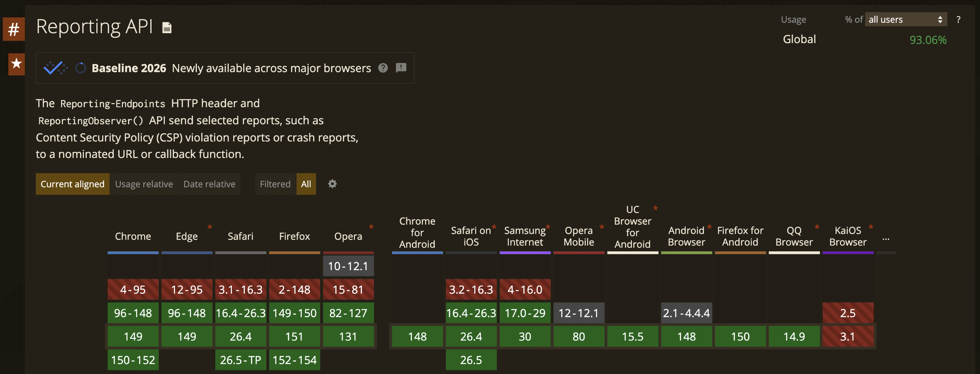Click Chrome for Android 148 cell
980x374 pixels.
417,336
